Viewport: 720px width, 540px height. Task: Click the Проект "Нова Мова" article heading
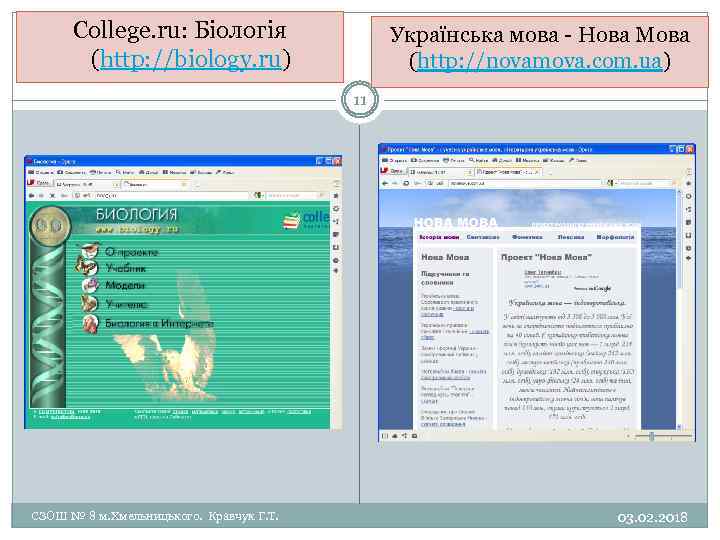click(x=546, y=258)
